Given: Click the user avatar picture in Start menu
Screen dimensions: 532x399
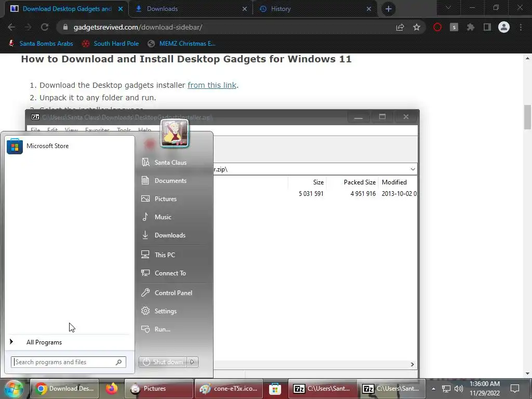Looking at the screenshot, I should coord(175,134).
